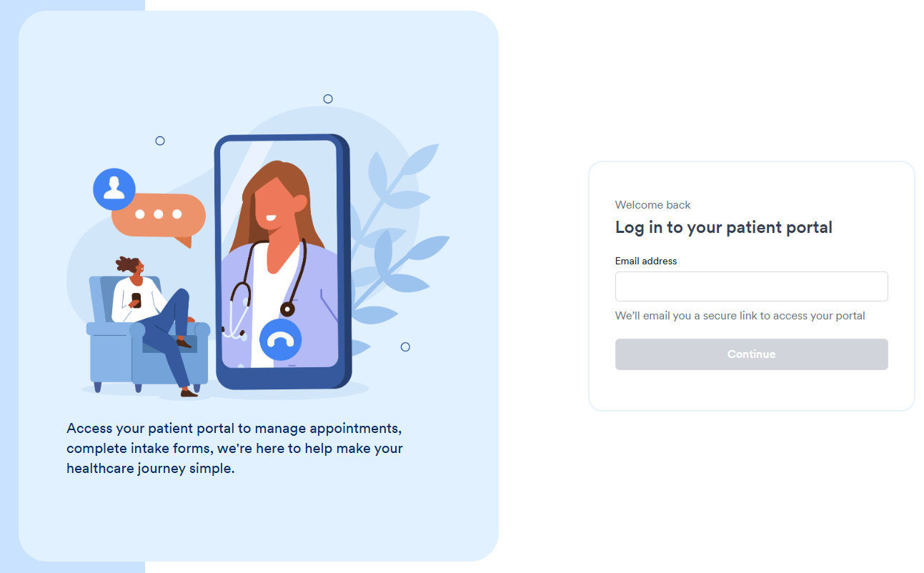Click the phone held by the seated person
924x573 pixels.
pyautogui.click(x=136, y=300)
